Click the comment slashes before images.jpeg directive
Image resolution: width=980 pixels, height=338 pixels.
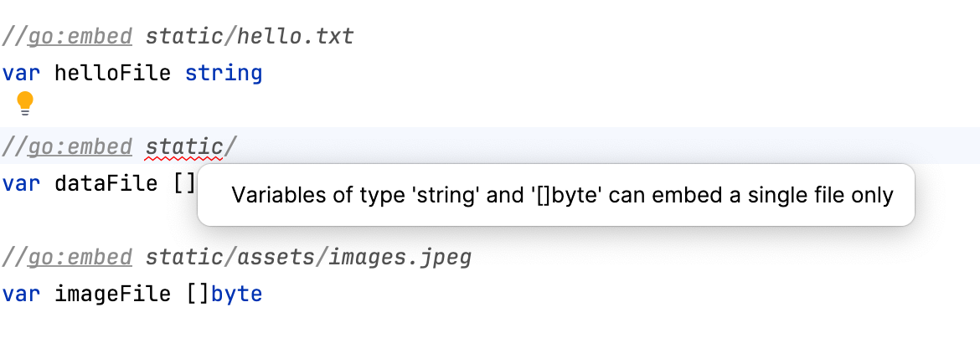[x=14, y=257]
